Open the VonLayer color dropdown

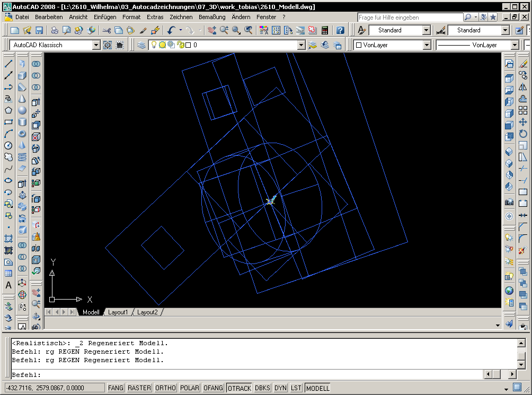point(427,45)
